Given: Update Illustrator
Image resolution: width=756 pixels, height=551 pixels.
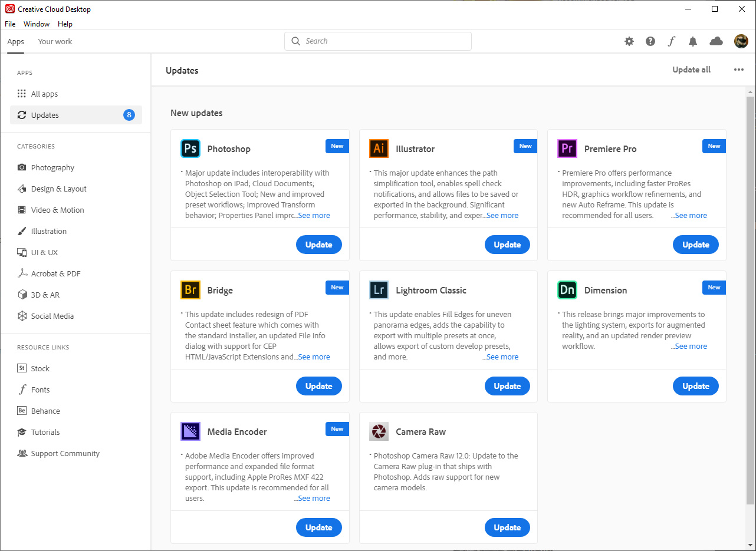Looking at the screenshot, I should click(x=507, y=245).
